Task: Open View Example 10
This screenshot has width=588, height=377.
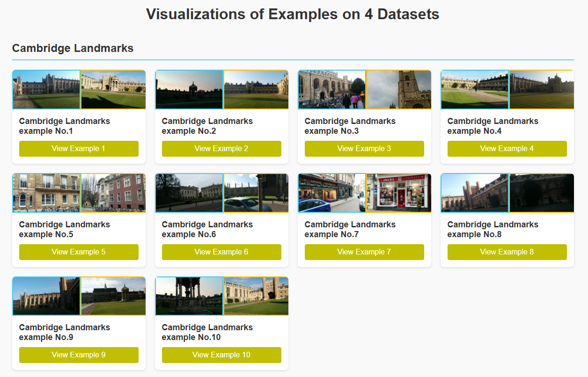Action: (221, 355)
